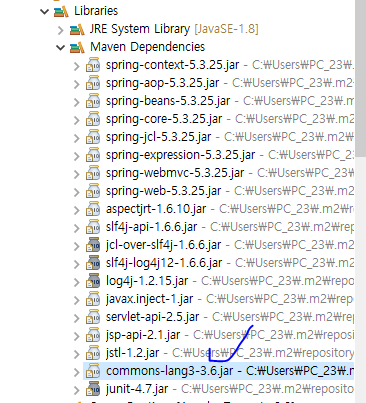Image resolution: width=366 pixels, height=403 pixels.
Task: Expand commons-lang3-3.6.jar entry
Action: pos(77,372)
